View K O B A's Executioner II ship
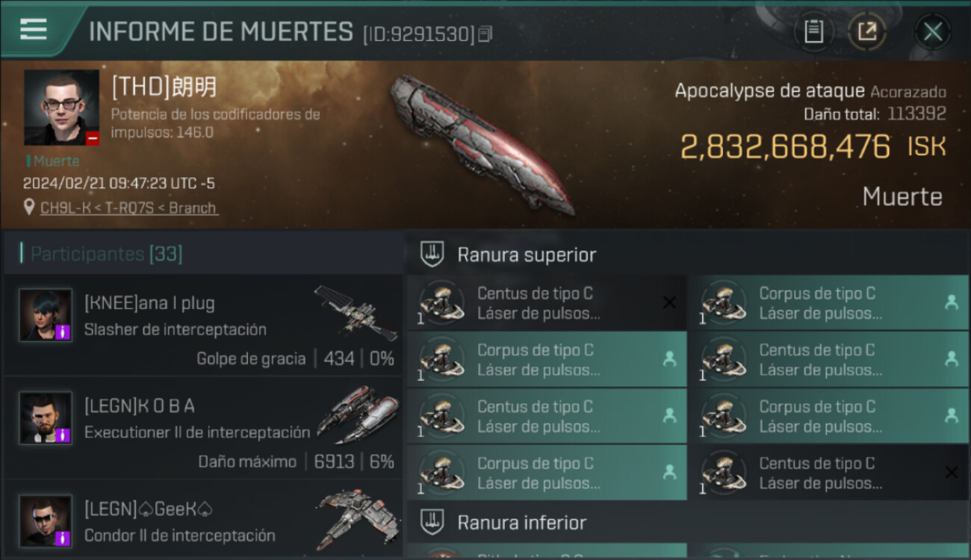971x560 pixels. pyautogui.click(x=358, y=415)
